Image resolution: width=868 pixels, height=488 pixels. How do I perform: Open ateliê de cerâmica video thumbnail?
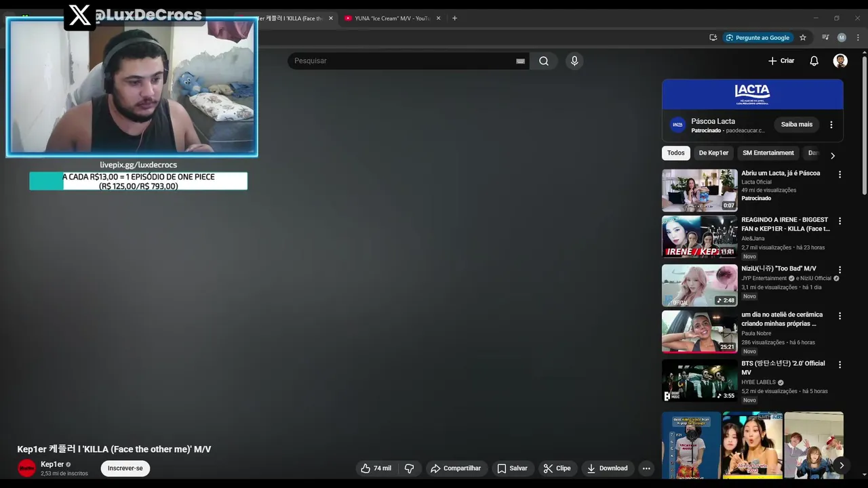(x=700, y=332)
